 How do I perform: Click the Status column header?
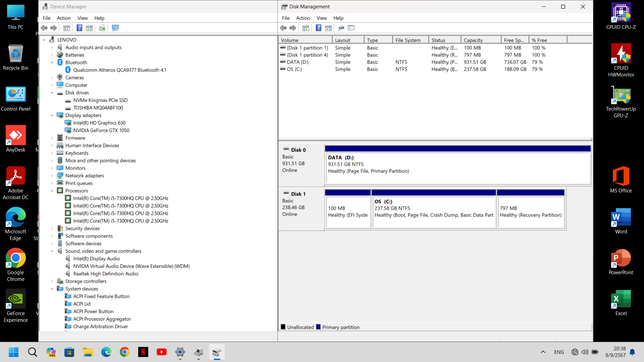coord(445,40)
